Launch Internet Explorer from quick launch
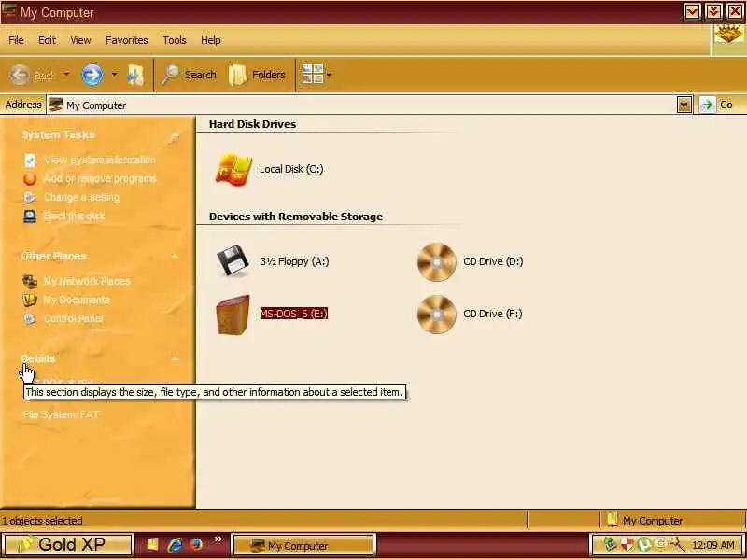This screenshot has height=560, width=747. (175, 544)
